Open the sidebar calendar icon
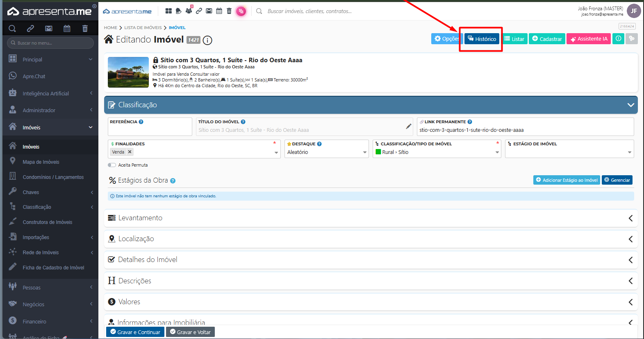Viewport: 644px width, 339px height. 67,28
